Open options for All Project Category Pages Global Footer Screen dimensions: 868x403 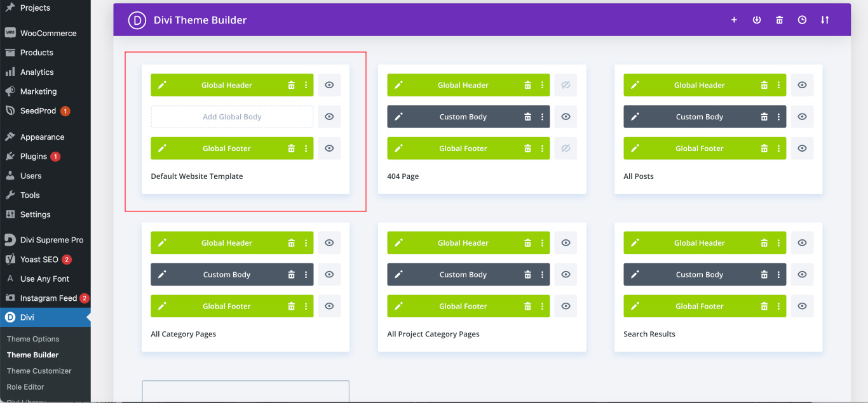[x=542, y=307]
